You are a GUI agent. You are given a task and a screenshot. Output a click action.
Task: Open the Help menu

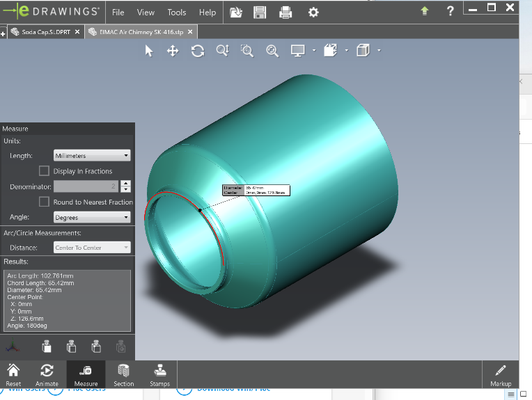tap(208, 13)
